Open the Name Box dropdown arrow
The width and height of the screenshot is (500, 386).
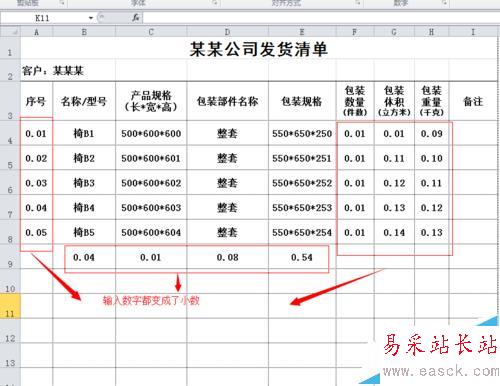coord(91,18)
